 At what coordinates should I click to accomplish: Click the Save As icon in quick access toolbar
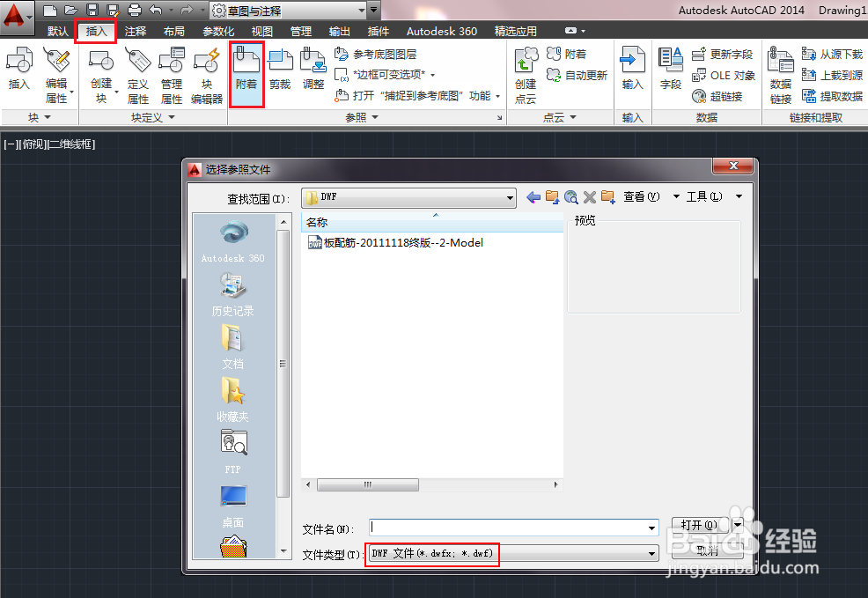point(113,10)
